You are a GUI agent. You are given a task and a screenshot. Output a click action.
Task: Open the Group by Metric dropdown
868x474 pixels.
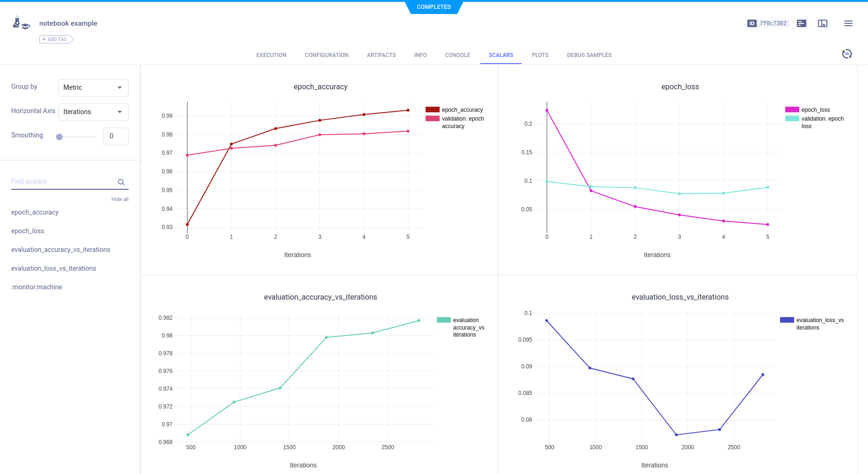click(x=93, y=87)
